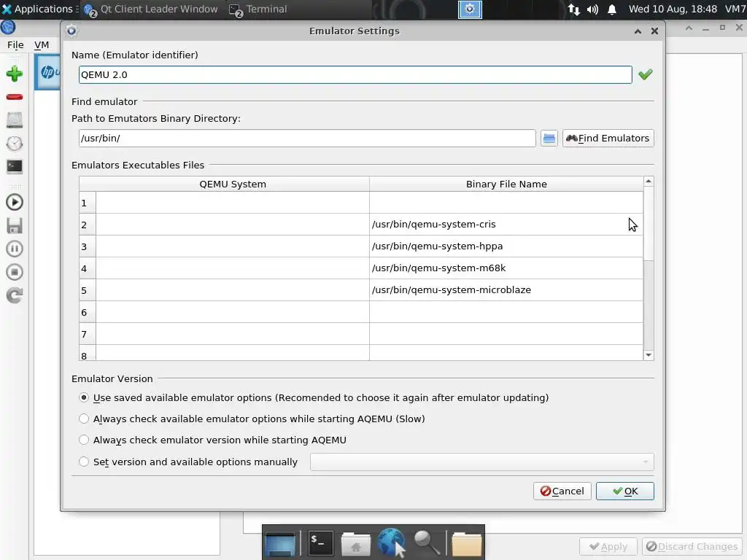The width and height of the screenshot is (747, 560).
Task: Click the Cancel button
Action: pyautogui.click(x=562, y=491)
